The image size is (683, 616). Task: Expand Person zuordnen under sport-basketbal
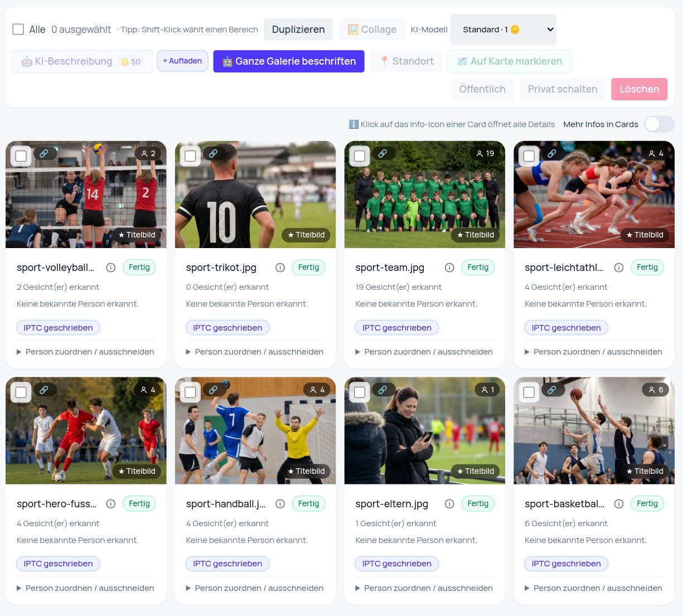click(x=593, y=588)
